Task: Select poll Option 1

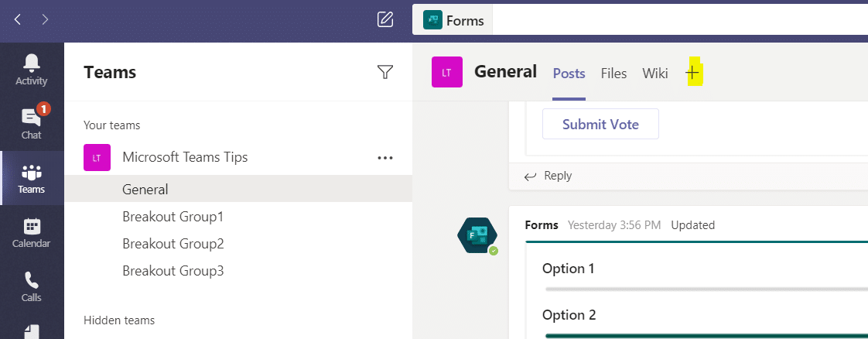Action: click(x=568, y=269)
